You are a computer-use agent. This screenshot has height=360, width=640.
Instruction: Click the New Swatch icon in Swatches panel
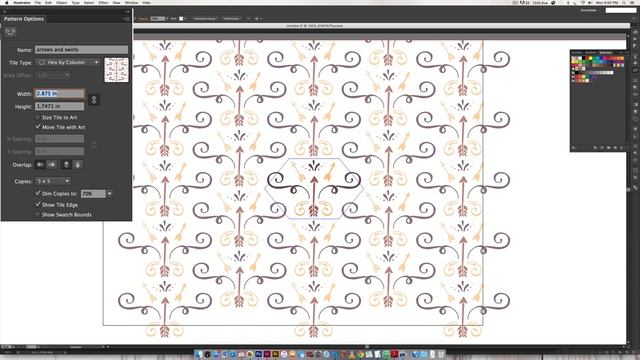[x=615, y=147]
